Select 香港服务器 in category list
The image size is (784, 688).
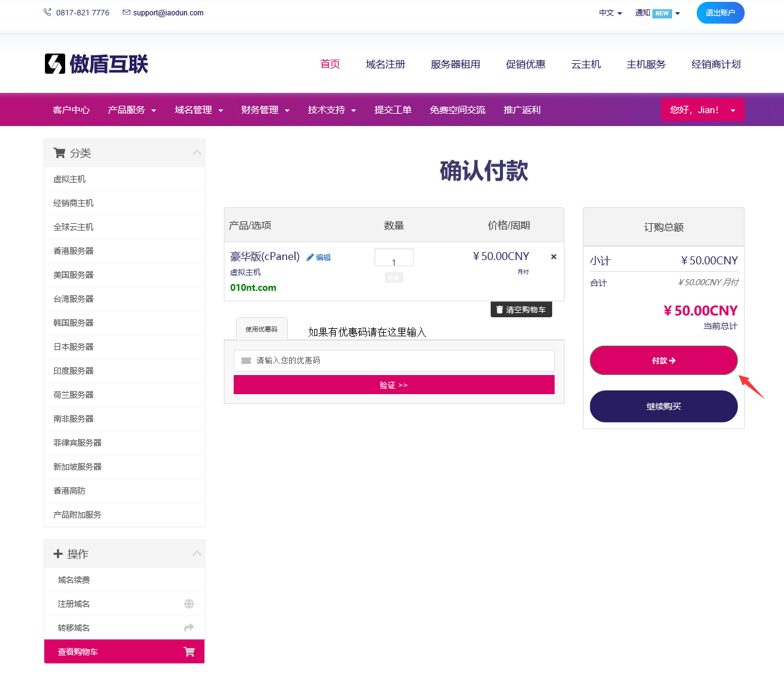tap(74, 251)
